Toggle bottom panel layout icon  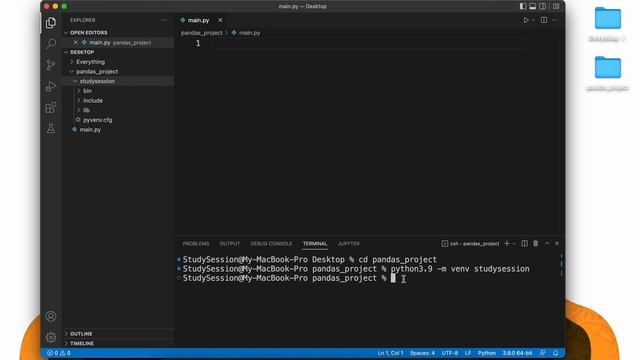[533, 6]
